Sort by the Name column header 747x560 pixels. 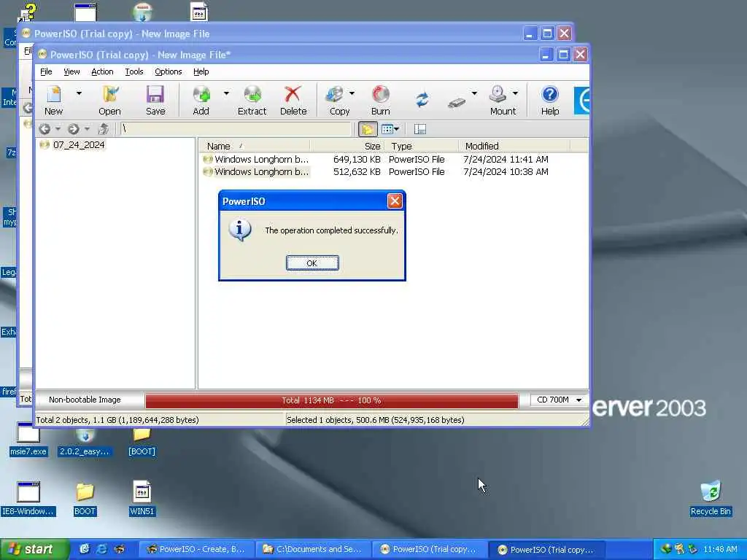(254, 146)
